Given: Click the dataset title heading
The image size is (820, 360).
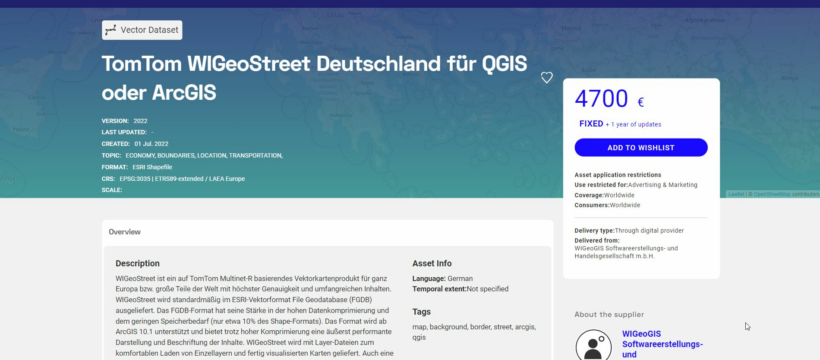Looking at the screenshot, I should (x=314, y=78).
